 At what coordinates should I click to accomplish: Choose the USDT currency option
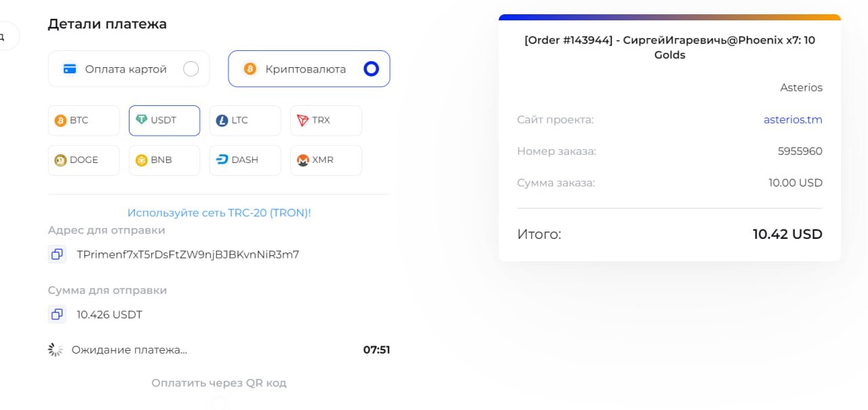tap(164, 121)
